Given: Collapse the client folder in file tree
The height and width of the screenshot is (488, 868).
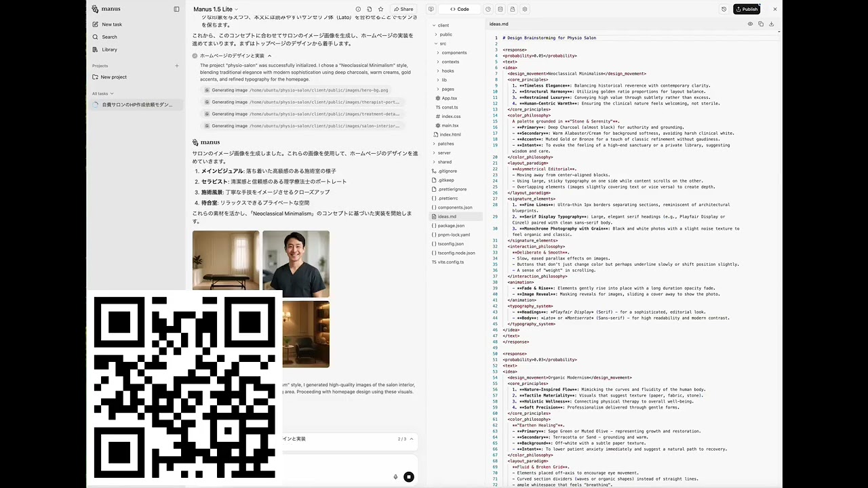Looking at the screenshot, I should [435, 25].
